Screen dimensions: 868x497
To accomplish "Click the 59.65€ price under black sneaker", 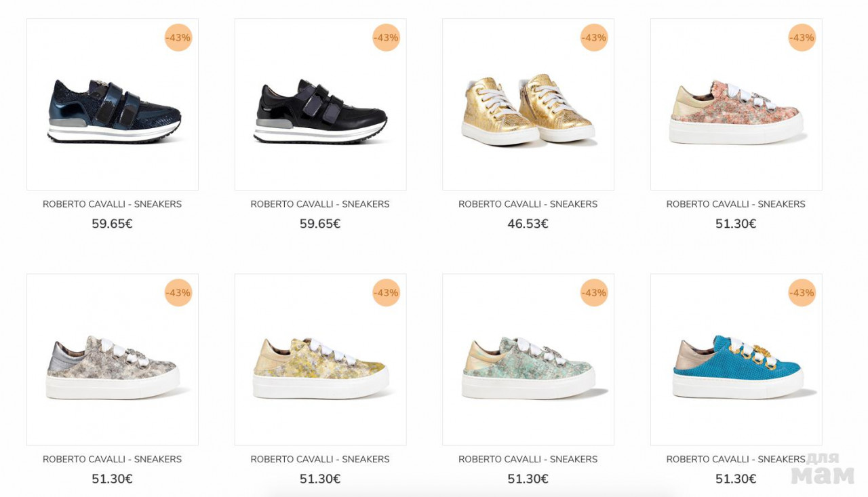I will tap(320, 224).
